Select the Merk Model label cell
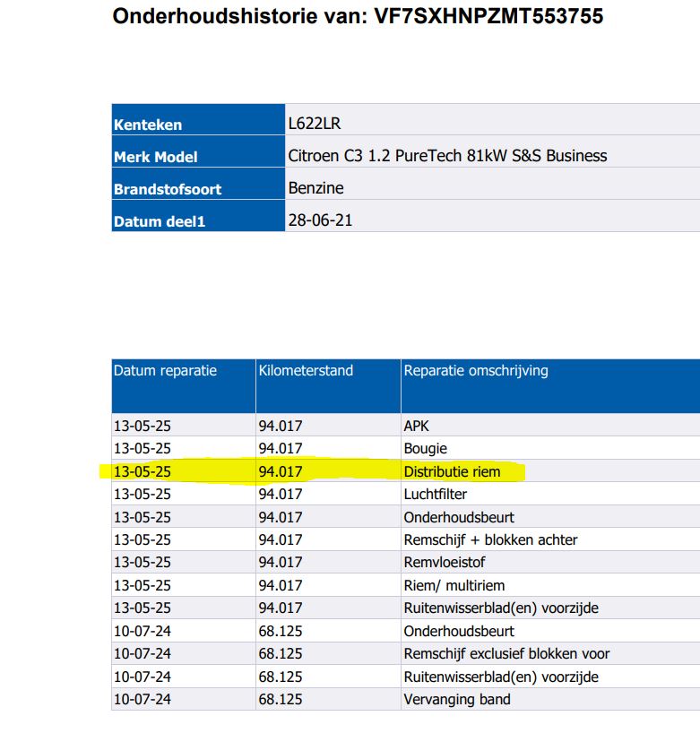700x733 pixels. 156,157
